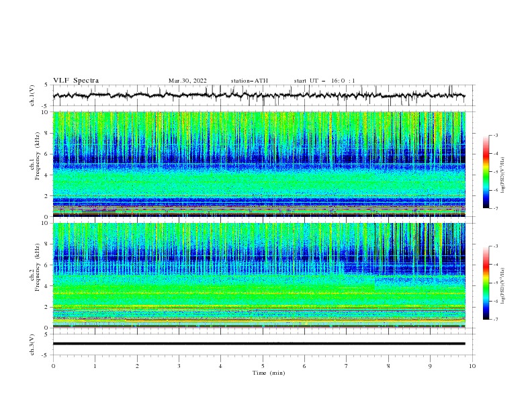Click the "ch.1(V)" axis label
Viewport: 532px width, 411px height.
(x=32, y=95)
